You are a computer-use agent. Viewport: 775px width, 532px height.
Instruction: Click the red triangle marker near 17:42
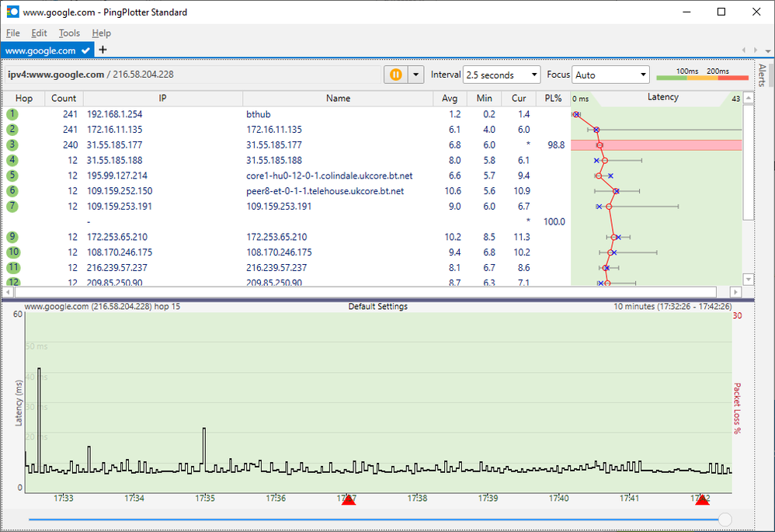coord(702,499)
